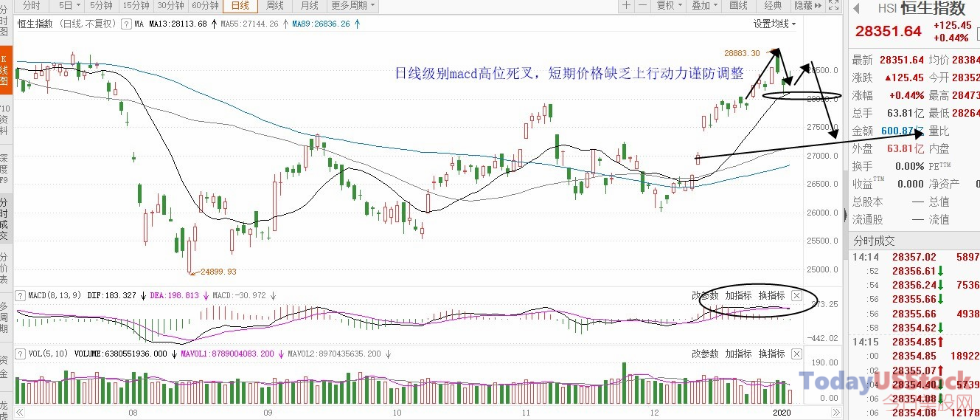The width and height of the screenshot is (980, 420).
Task: Open 多周期 sidebar item
Action: point(6,317)
